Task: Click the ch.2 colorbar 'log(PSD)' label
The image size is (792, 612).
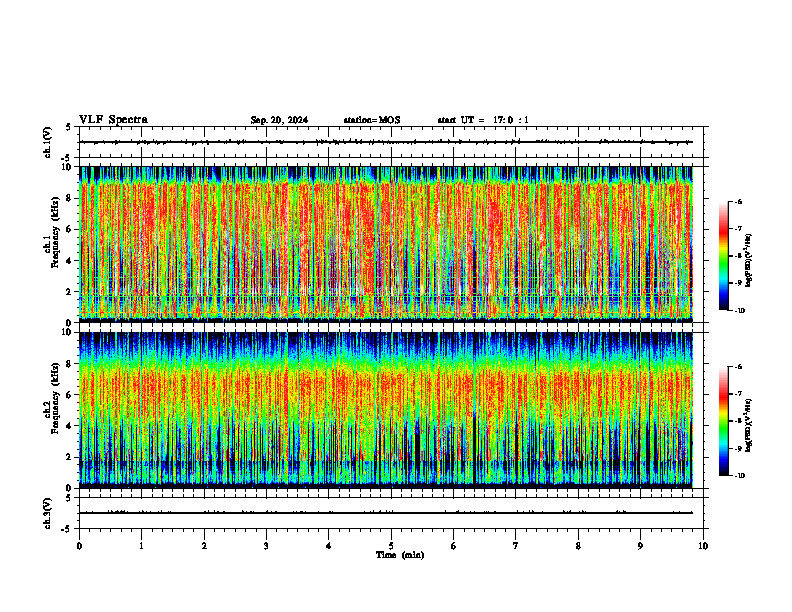Action: [x=749, y=426]
